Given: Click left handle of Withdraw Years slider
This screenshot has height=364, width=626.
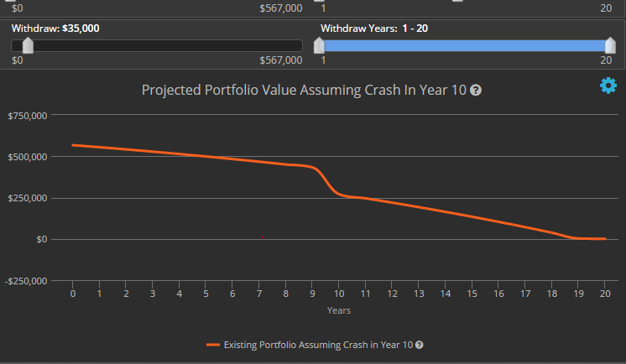Looking at the screenshot, I should point(319,45).
